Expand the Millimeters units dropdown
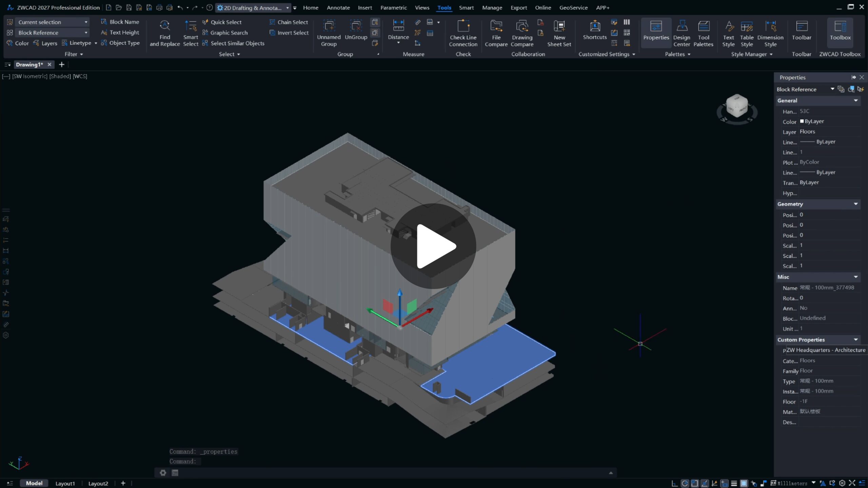The image size is (868, 488). click(813, 483)
